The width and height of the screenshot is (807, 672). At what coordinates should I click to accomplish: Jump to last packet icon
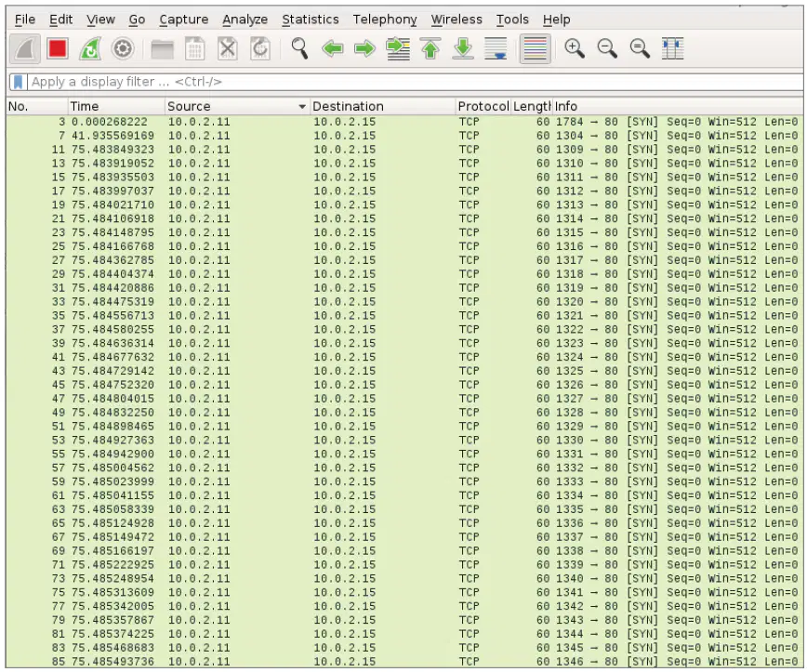463,49
